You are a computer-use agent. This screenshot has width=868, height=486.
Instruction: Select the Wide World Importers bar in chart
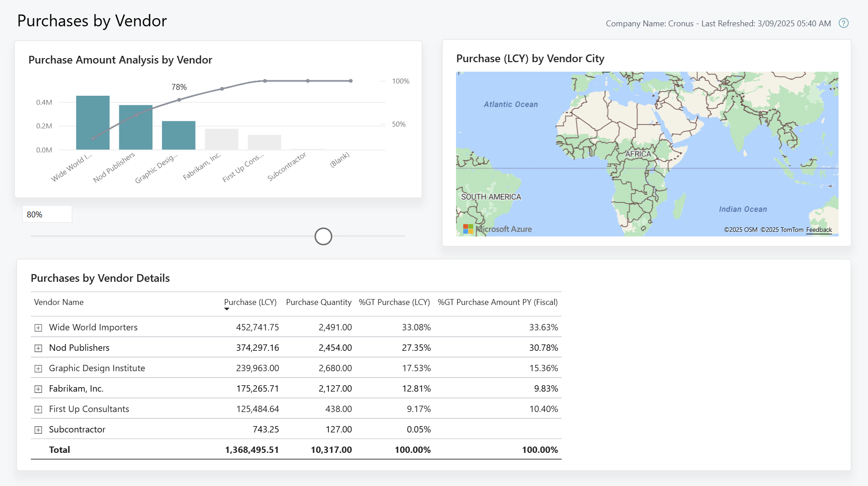(x=93, y=123)
